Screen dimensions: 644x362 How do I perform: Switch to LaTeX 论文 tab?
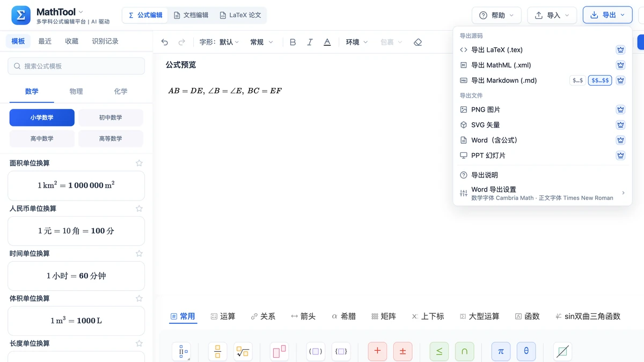(240, 16)
